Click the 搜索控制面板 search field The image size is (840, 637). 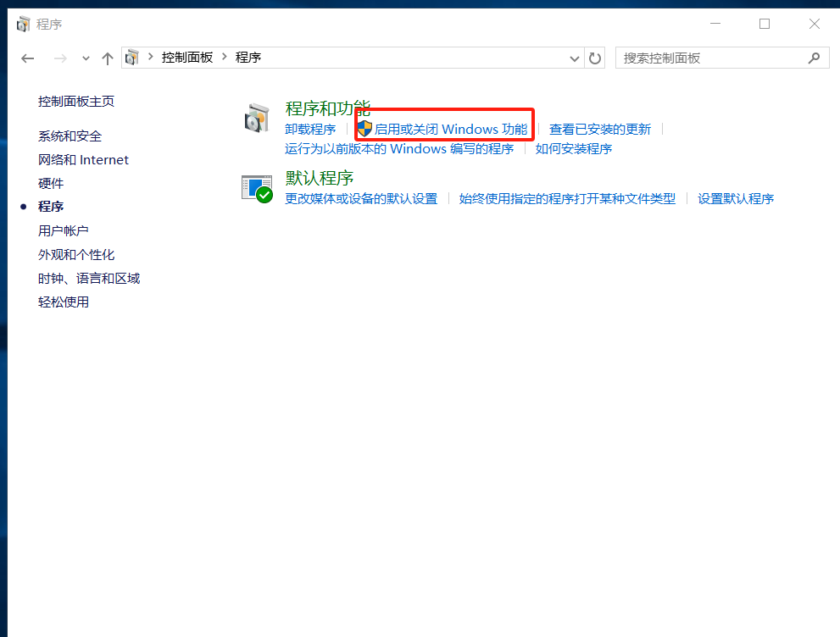pyautogui.click(x=710, y=58)
